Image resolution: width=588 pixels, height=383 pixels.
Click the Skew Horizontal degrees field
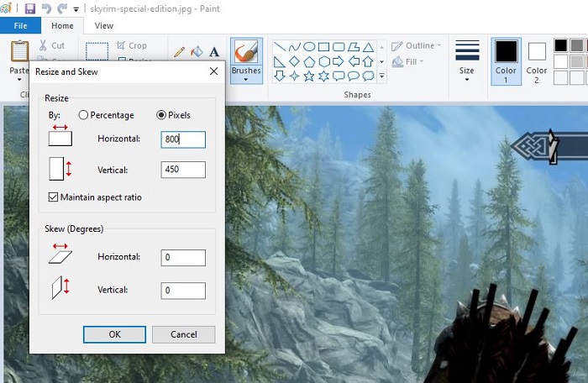pyautogui.click(x=183, y=257)
